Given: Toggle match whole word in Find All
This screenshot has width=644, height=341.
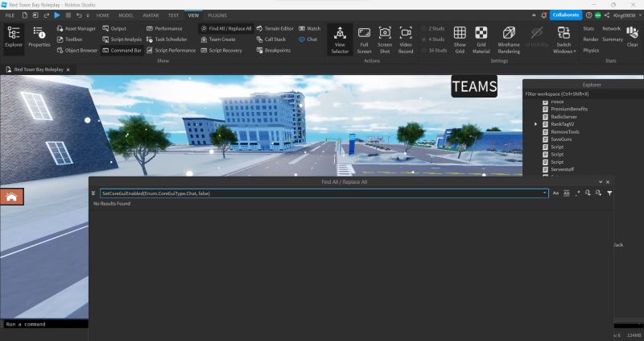Looking at the screenshot, I should (567, 193).
